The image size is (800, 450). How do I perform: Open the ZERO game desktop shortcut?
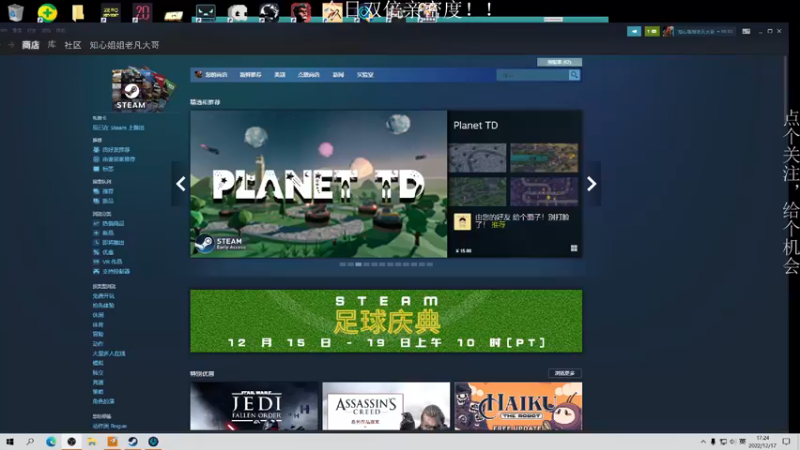coord(110,12)
